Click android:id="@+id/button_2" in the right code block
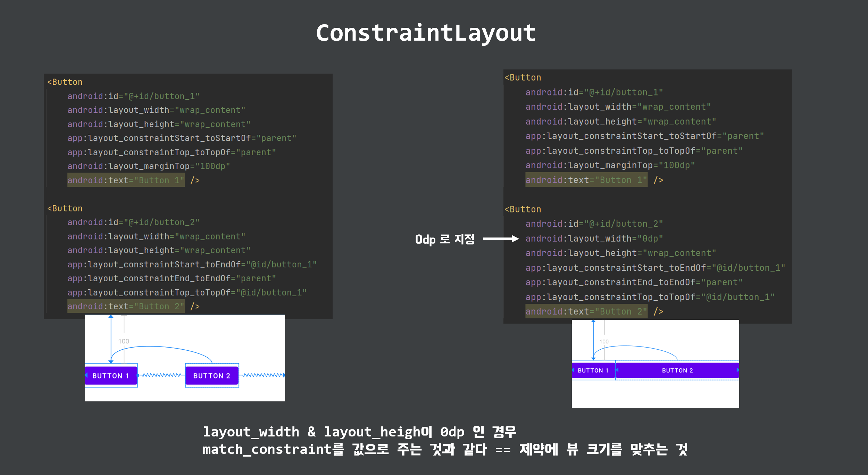868x475 pixels. pos(594,224)
